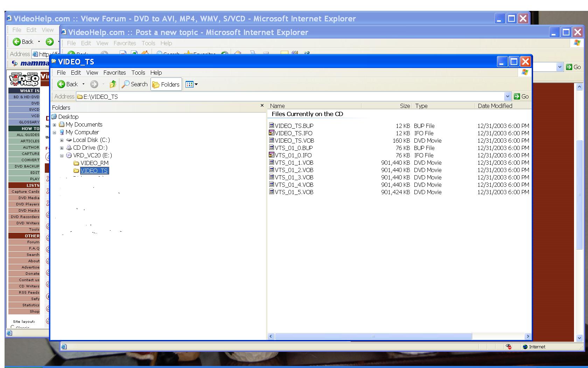Toggle the Folders pane button

[x=166, y=84]
